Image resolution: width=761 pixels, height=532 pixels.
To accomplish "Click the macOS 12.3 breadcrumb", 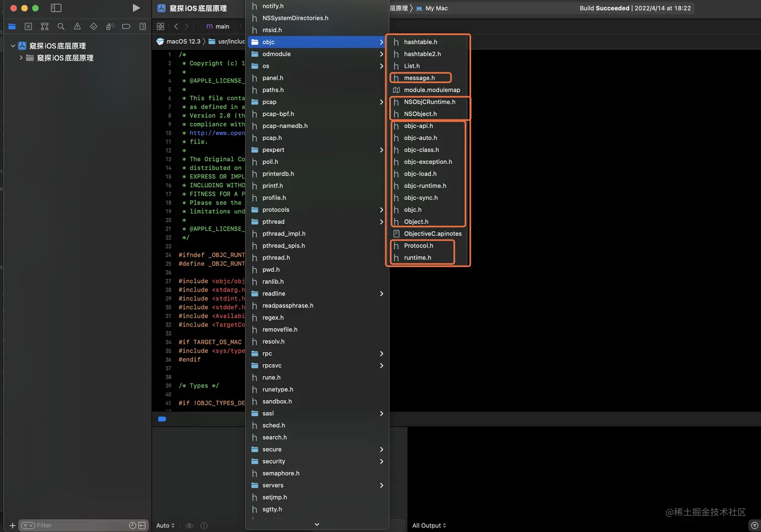I will coord(183,41).
